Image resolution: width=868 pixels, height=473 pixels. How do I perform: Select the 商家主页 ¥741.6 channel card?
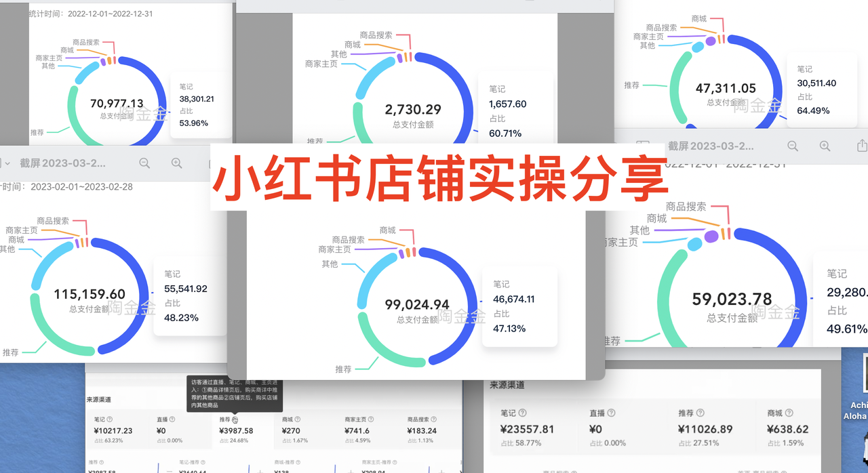tap(369, 430)
